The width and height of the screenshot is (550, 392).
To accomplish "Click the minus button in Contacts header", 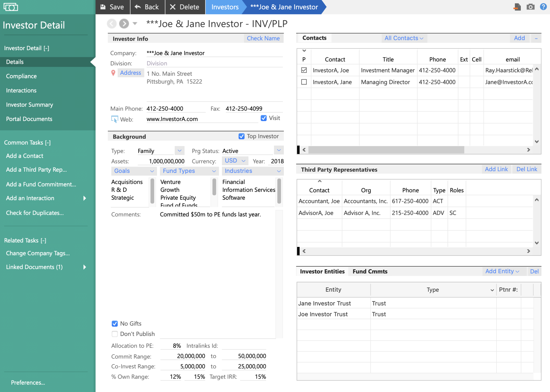I will tap(536, 38).
